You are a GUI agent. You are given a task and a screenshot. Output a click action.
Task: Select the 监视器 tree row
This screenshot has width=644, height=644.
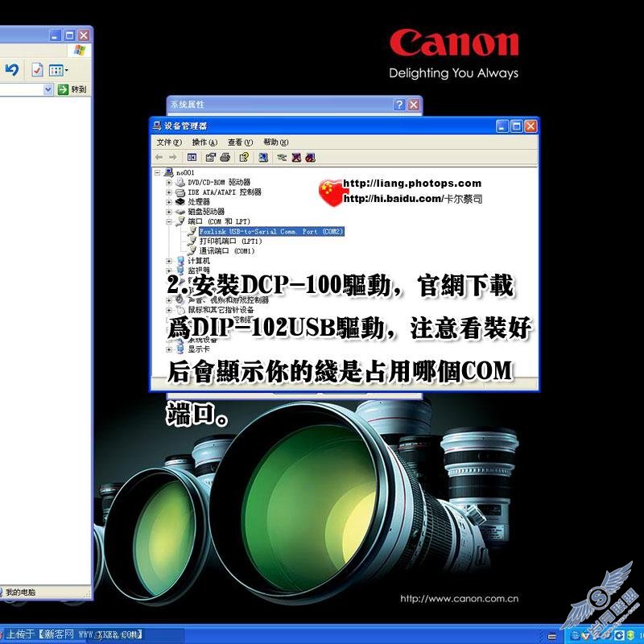pos(199,270)
